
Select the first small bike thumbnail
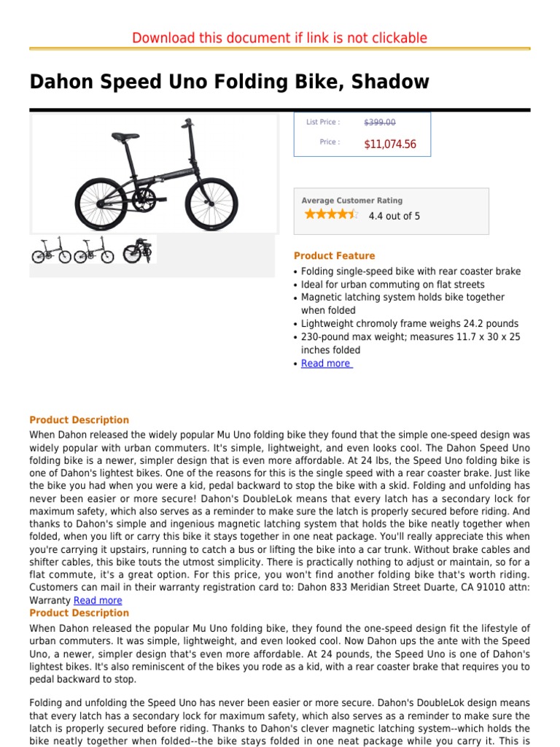click(51, 250)
